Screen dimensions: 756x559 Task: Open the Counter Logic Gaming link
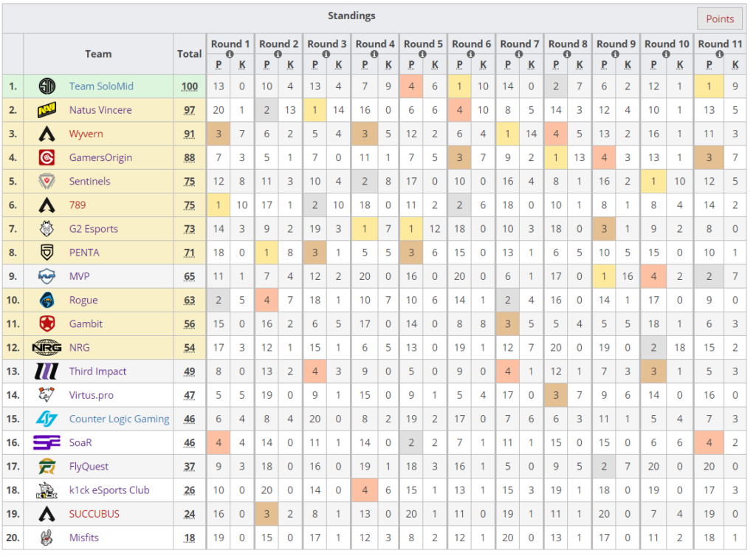(119, 419)
